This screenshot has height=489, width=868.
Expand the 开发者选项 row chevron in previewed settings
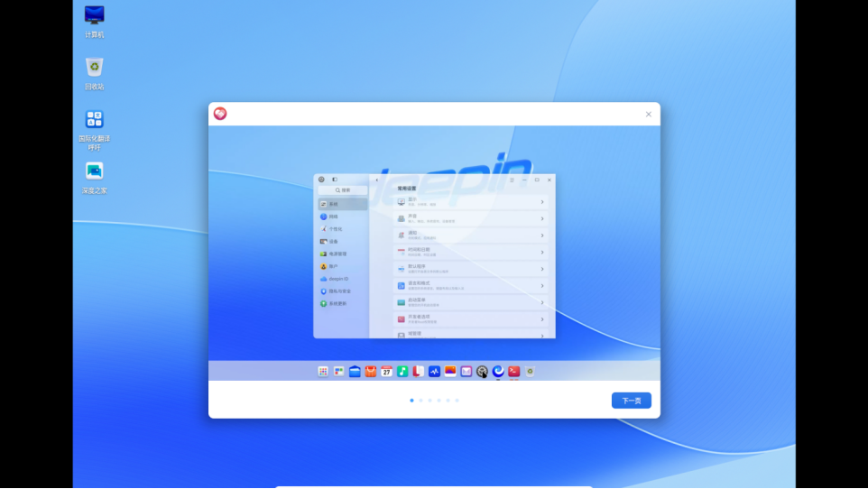coord(542,319)
